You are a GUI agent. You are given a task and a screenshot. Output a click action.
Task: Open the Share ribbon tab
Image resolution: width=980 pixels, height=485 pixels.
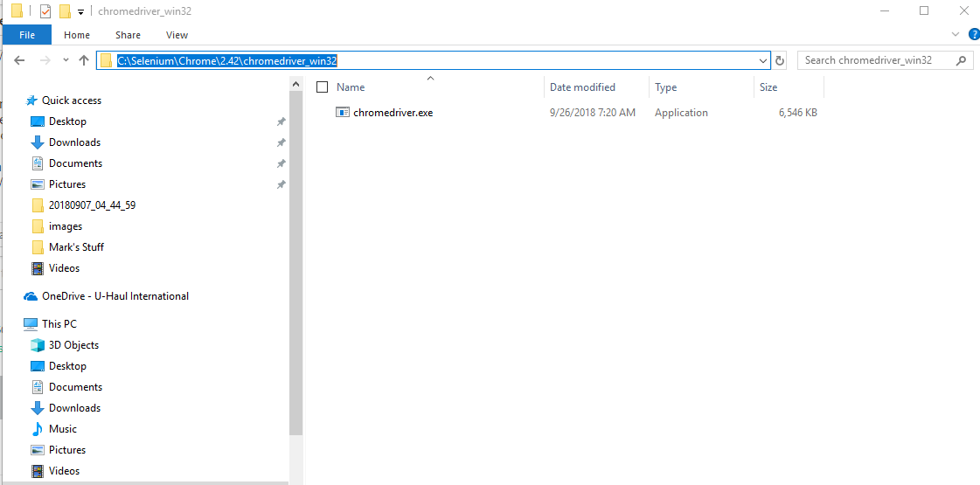pos(128,35)
